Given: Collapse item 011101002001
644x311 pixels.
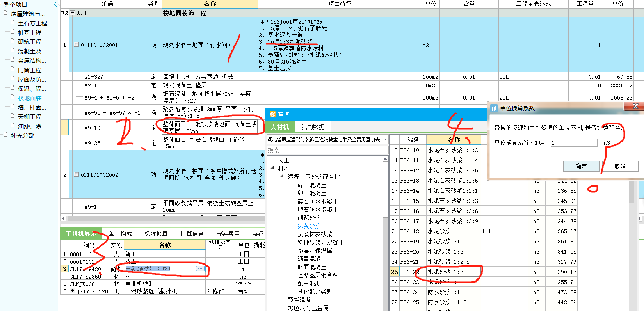Looking at the screenshot, I should (76, 44).
